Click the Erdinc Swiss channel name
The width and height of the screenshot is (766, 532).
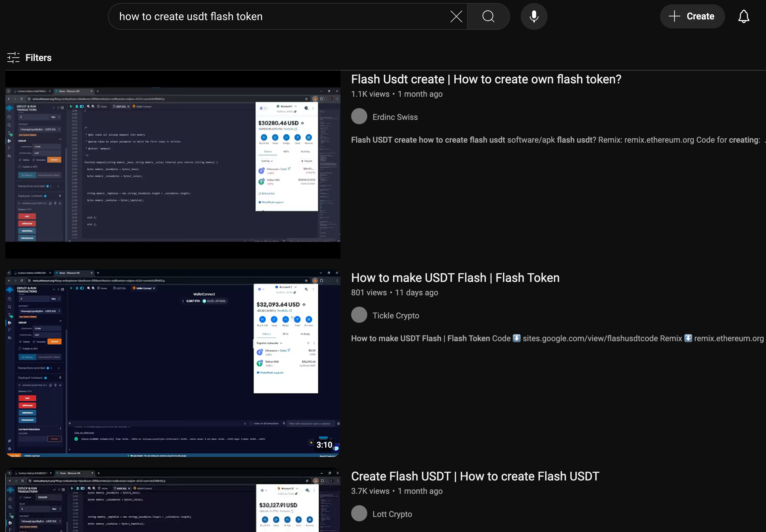[395, 117]
